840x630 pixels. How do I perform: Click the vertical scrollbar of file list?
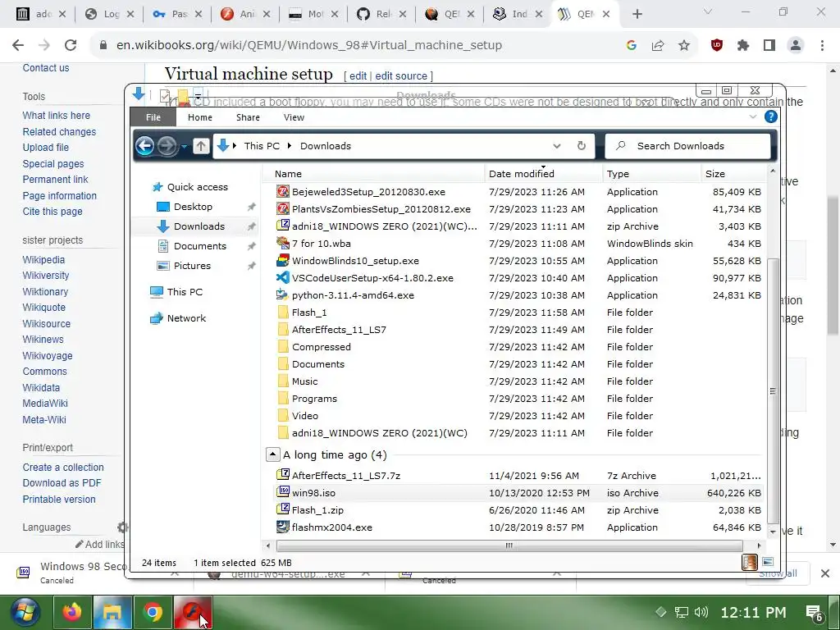coord(773,390)
